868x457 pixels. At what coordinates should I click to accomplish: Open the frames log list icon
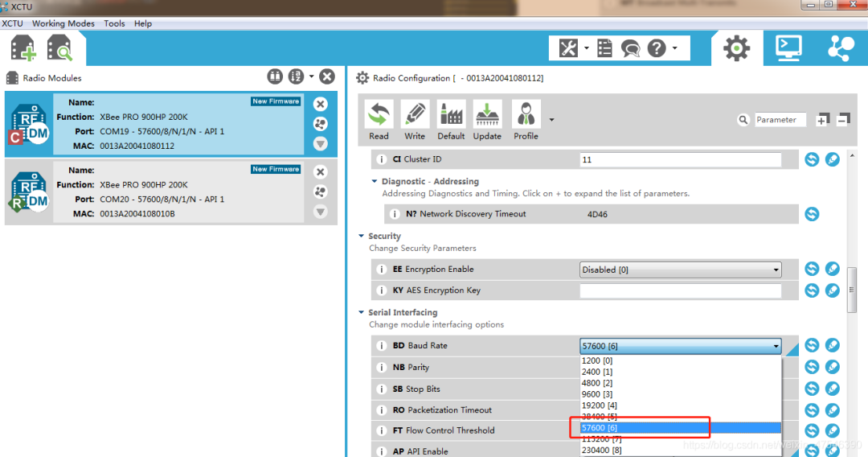coord(604,48)
